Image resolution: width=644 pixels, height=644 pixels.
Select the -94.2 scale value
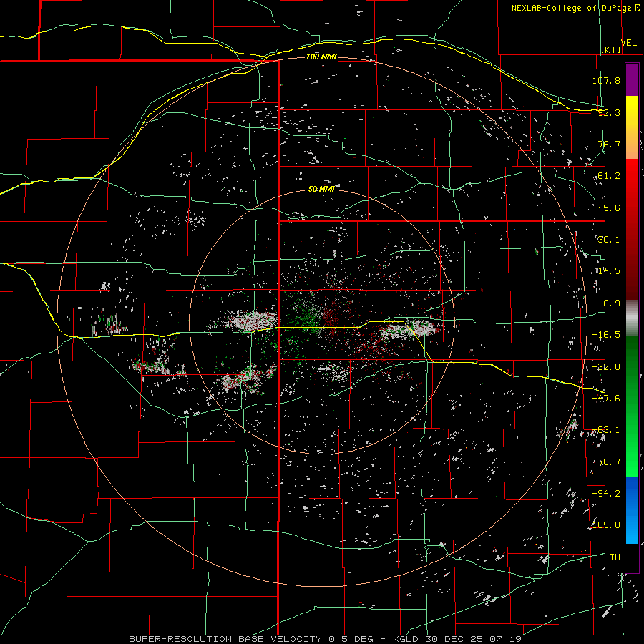(x=606, y=494)
